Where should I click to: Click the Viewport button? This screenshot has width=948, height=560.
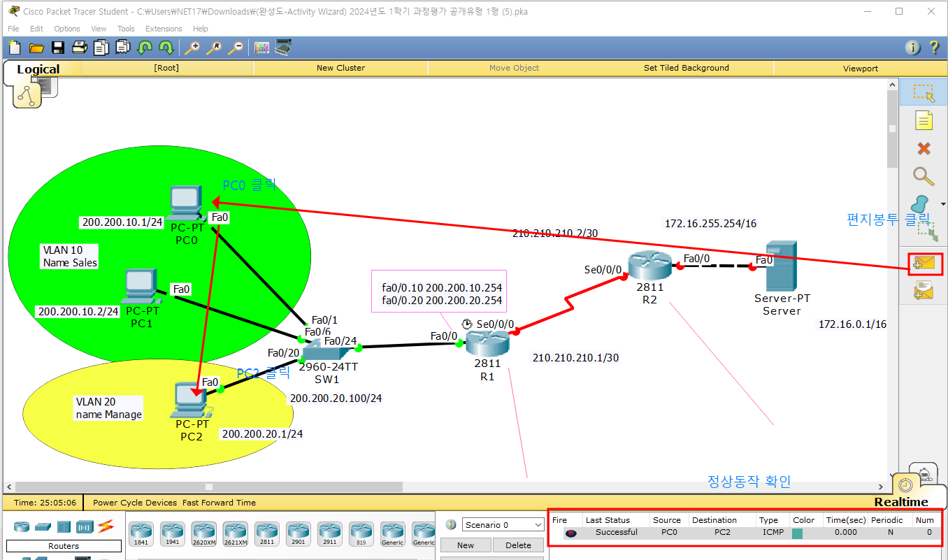(x=861, y=68)
